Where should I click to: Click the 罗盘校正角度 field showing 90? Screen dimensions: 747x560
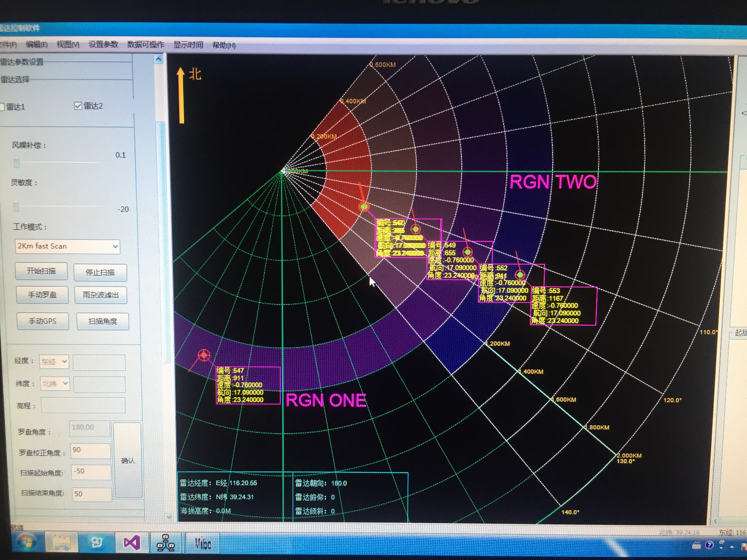(x=90, y=451)
